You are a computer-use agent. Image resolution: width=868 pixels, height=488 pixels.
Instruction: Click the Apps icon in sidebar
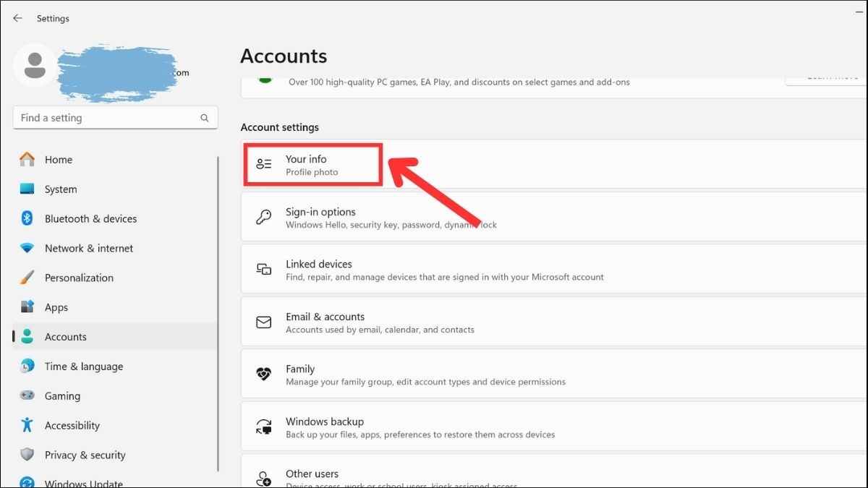pyautogui.click(x=27, y=307)
